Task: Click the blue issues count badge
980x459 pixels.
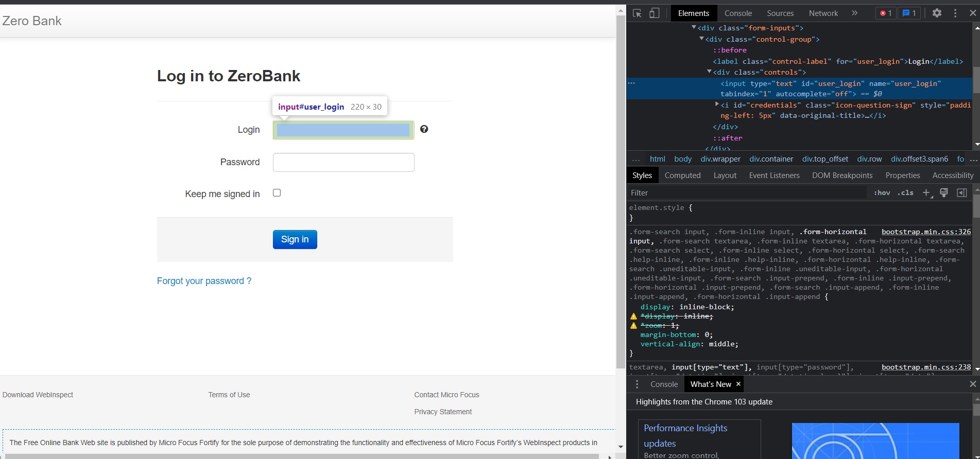Action: (x=909, y=13)
